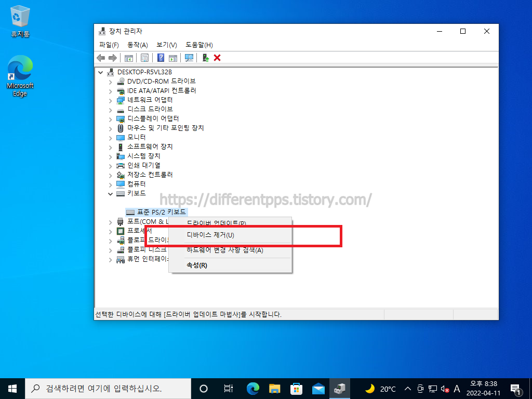
Task: Open the notification center button
Action: pos(515,389)
